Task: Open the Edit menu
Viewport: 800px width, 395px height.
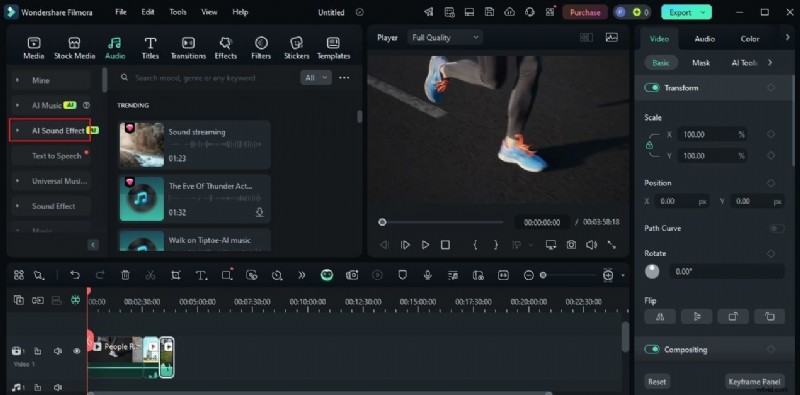Action: coord(148,12)
